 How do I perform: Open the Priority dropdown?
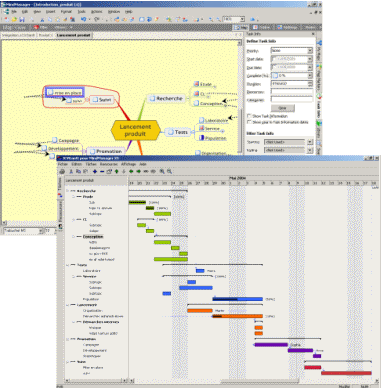(310, 51)
